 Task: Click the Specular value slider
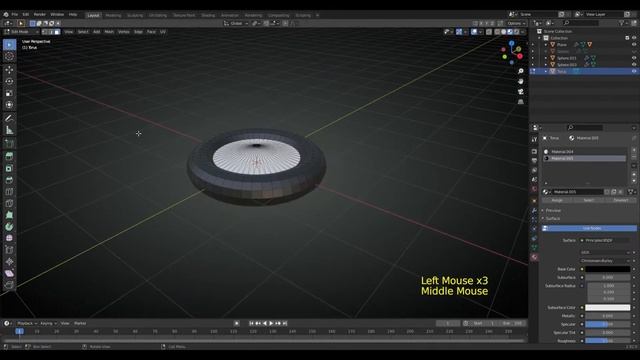point(608,324)
